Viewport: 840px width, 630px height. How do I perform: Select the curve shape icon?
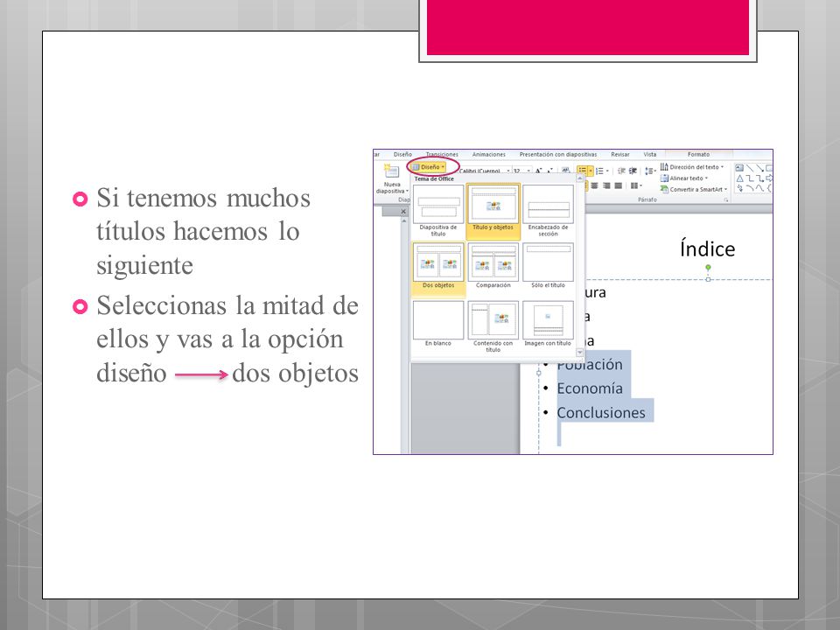coord(759,189)
